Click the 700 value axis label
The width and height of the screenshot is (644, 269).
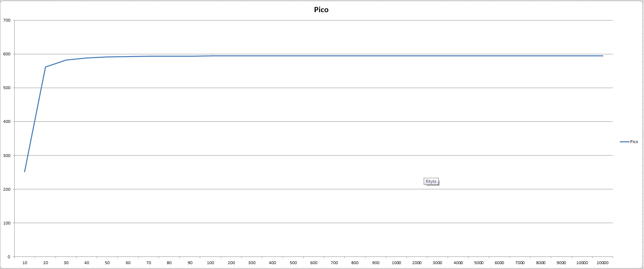tap(7, 20)
